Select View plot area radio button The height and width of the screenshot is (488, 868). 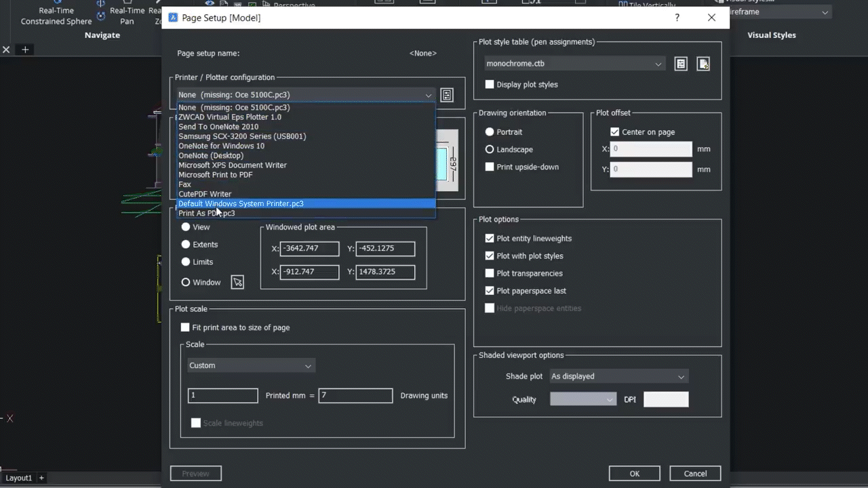coord(186,227)
